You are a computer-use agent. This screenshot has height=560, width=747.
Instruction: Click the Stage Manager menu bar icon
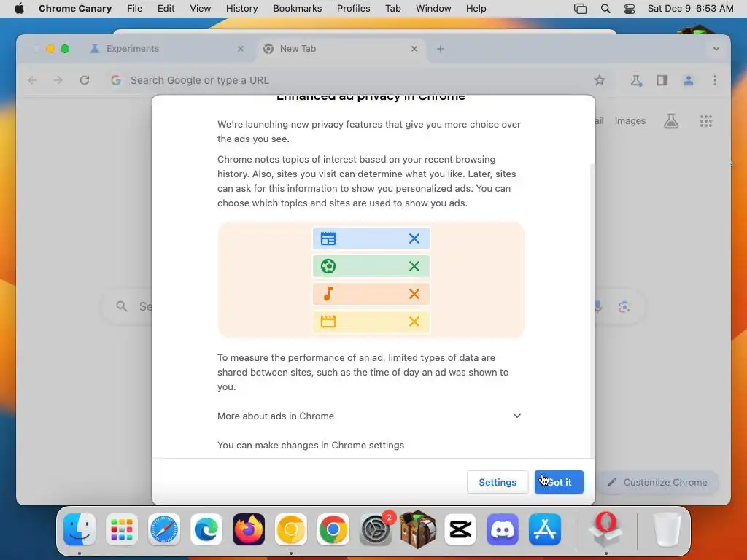580,9
